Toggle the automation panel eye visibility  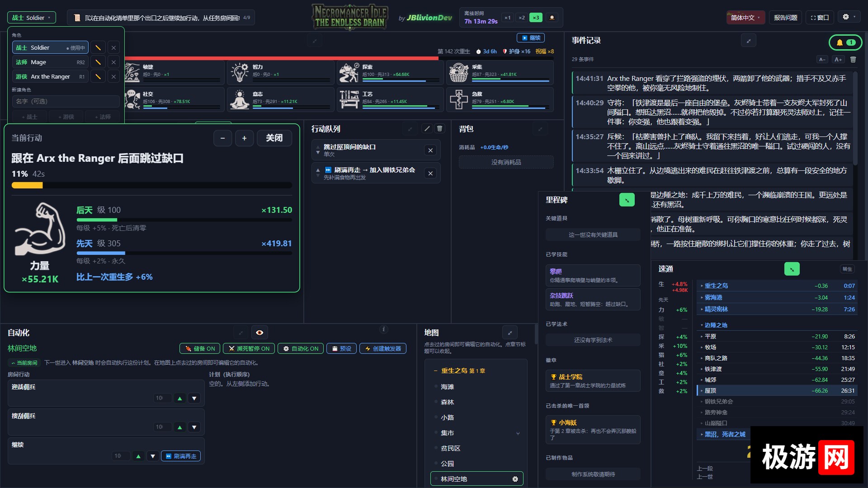pos(259,333)
